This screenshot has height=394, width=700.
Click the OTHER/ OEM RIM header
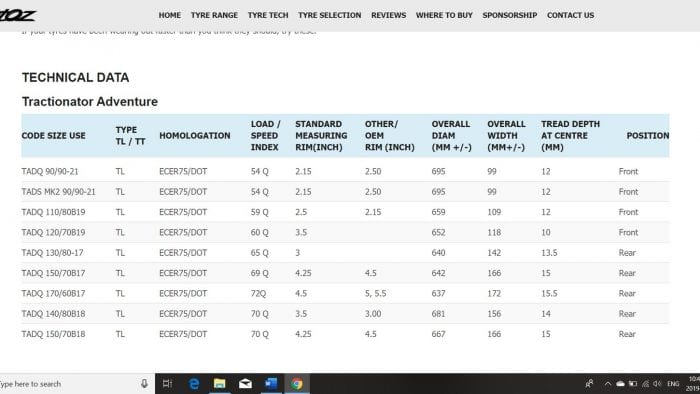point(390,136)
